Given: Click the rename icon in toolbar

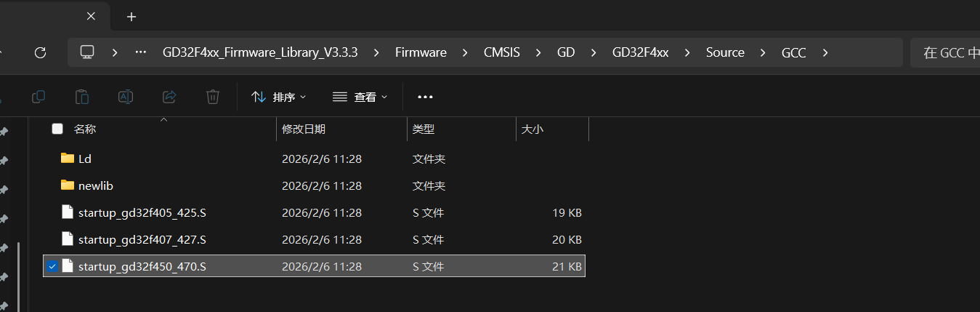Looking at the screenshot, I should (126, 97).
